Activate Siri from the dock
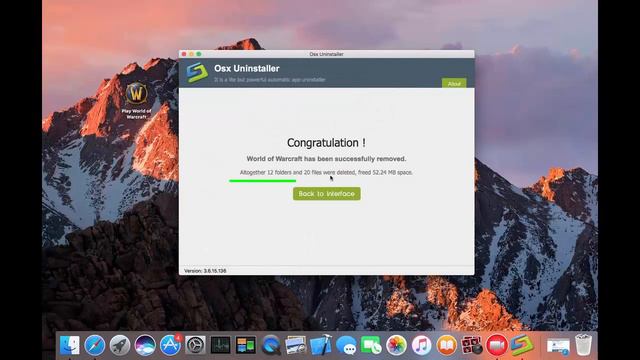Image resolution: width=640 pixels, height=360 pixels. click(145, 345)
